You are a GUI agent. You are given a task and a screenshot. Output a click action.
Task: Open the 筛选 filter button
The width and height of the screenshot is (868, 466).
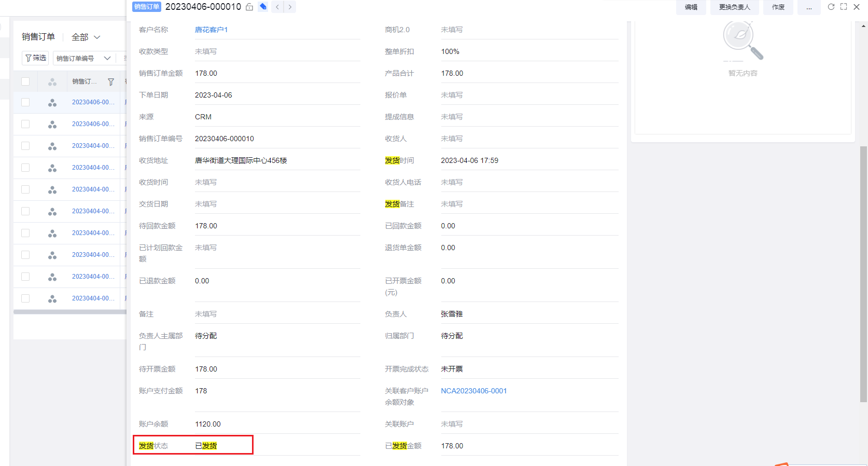[x=36, y=58]
